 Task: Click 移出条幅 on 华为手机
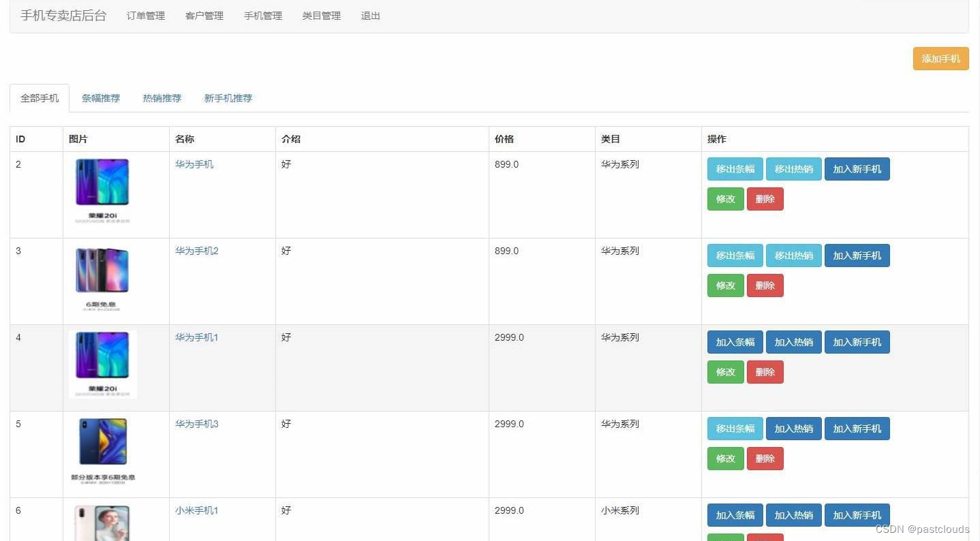coord(735,168)
